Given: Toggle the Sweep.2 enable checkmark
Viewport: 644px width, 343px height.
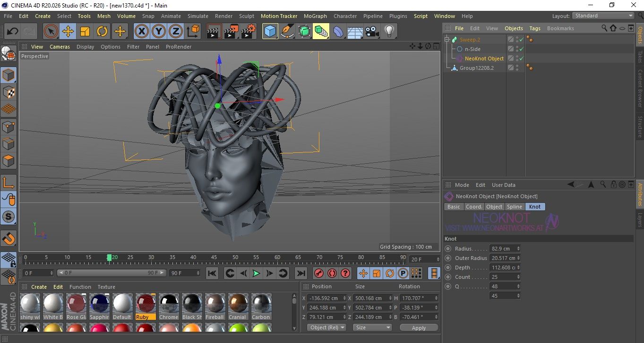Looking at the screenshot, I should click(x=521, y=40).
